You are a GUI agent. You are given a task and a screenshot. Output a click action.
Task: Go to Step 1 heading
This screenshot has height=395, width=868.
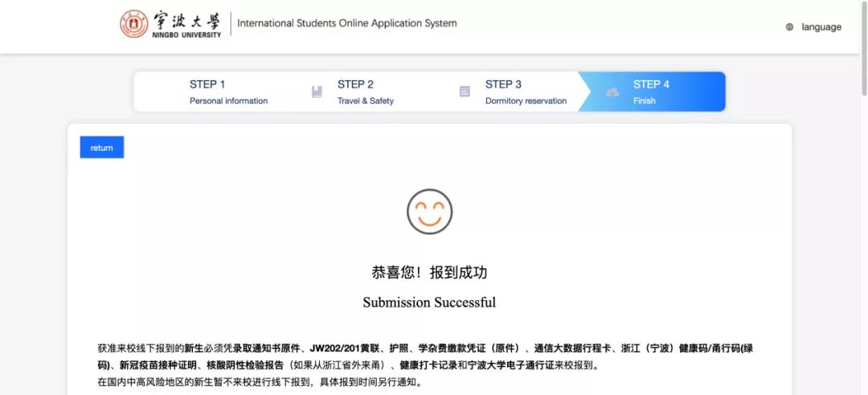click(207, 84)
